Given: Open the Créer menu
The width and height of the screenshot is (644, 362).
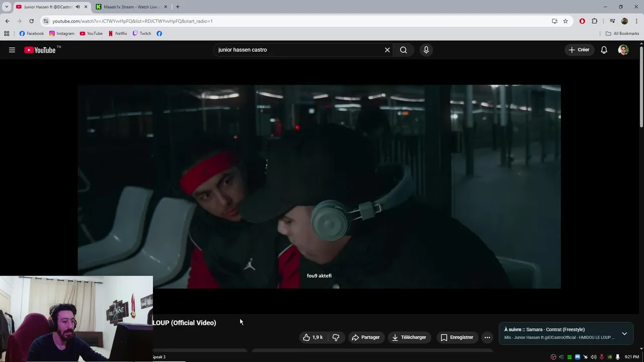Looking at the screenshot, I should tap(579, 50).
